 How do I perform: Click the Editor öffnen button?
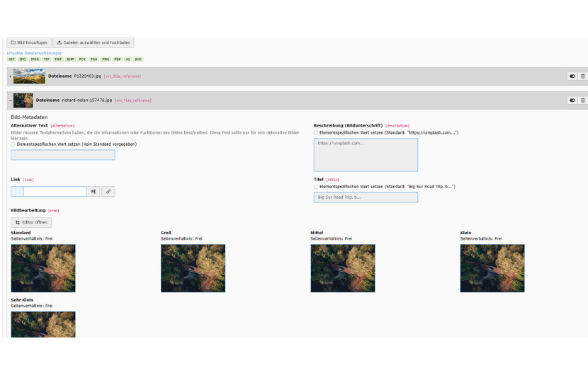click(31, 223)
